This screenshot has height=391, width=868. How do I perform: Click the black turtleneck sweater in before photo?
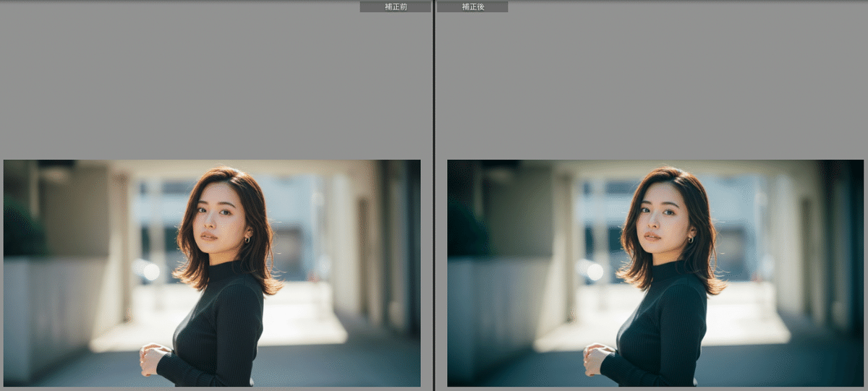click(221, 325)
